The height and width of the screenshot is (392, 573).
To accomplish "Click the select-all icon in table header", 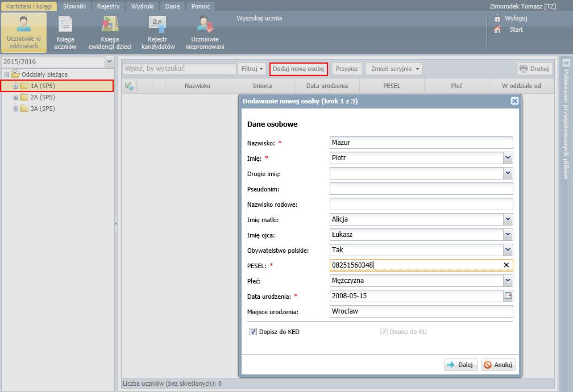I will pyautogui.click(x=129, y=86).
